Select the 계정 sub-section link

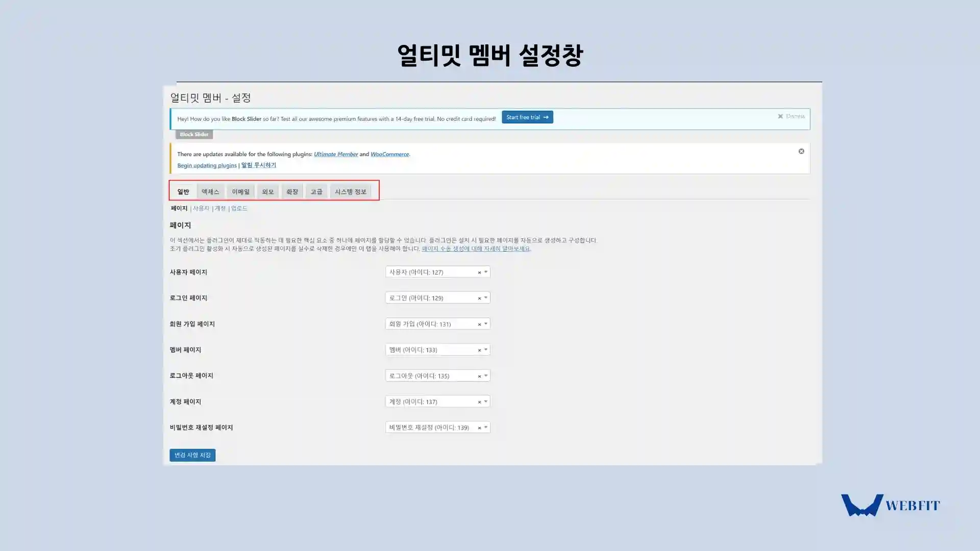[220, 209]
